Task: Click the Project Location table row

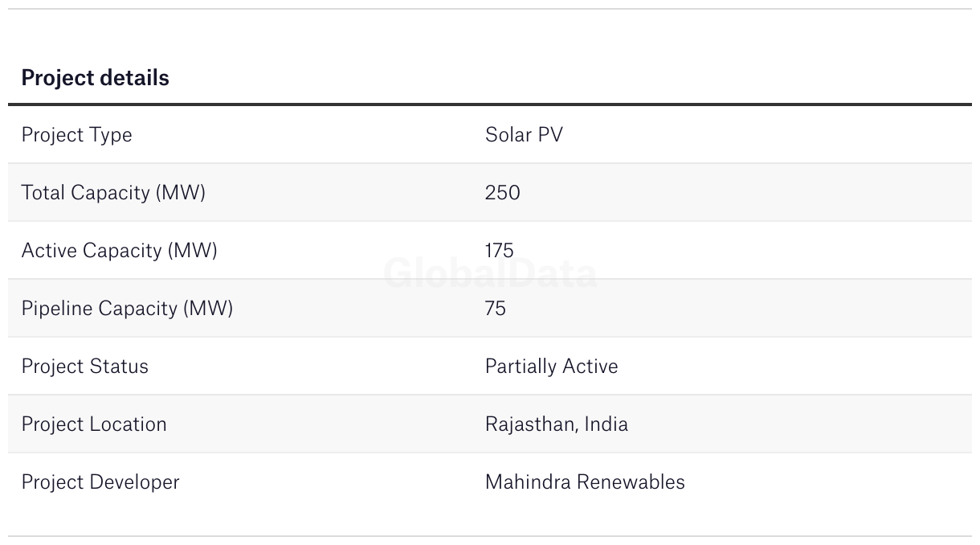Action: coord(490,424)
